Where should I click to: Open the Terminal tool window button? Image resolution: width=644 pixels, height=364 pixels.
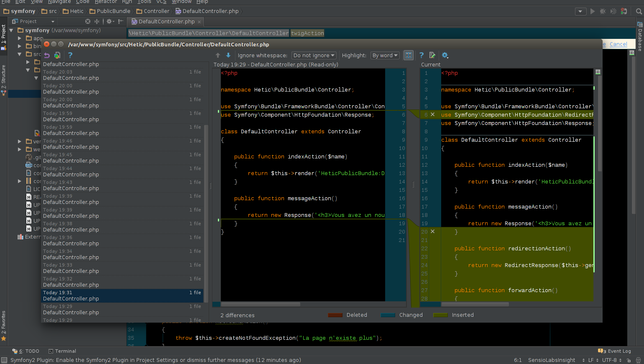62,351
